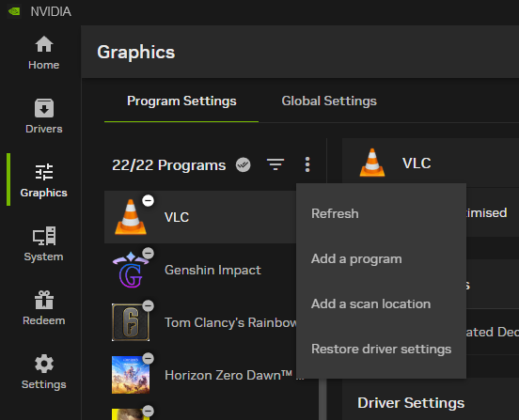
Task: Click the Driver Settings heading
Action: pos(411,403)
